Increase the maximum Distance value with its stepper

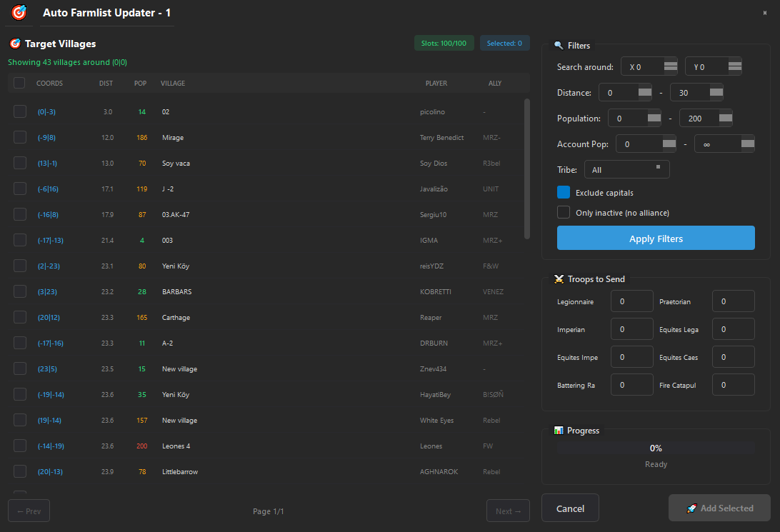click(x=716, y=89)
